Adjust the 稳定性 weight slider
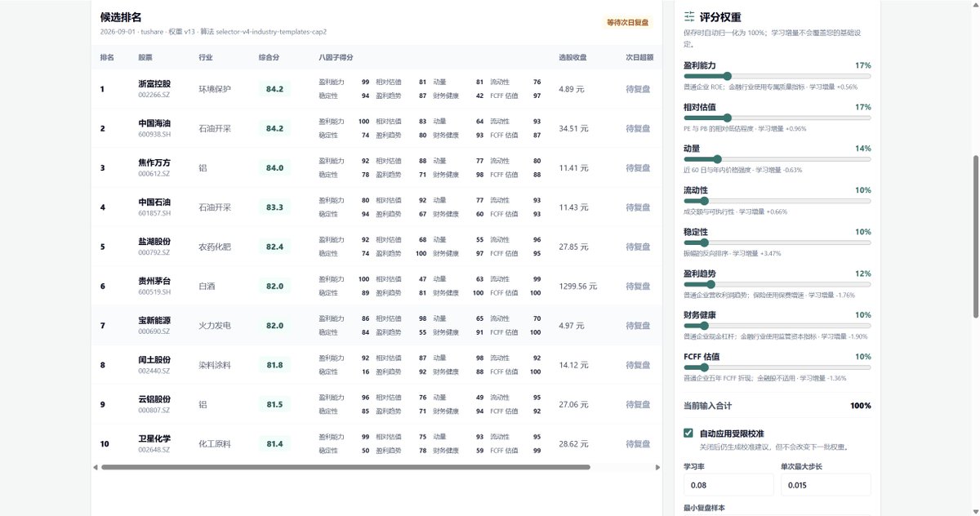The width and height of the screenshot is (980, 516). click(777, 242)
